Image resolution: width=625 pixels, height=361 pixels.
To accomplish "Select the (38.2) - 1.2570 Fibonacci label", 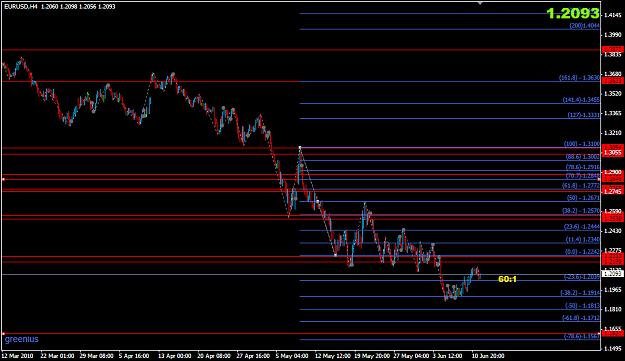I will coord(581,211).
